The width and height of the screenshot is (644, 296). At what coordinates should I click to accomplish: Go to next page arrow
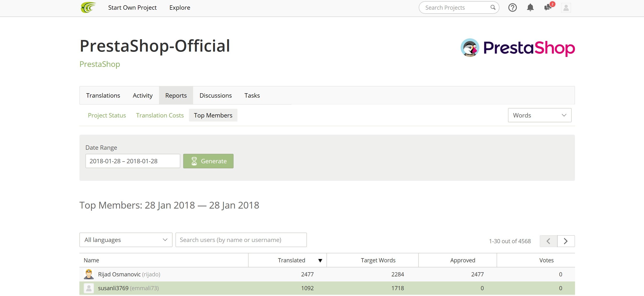click(x=566, y=241)
